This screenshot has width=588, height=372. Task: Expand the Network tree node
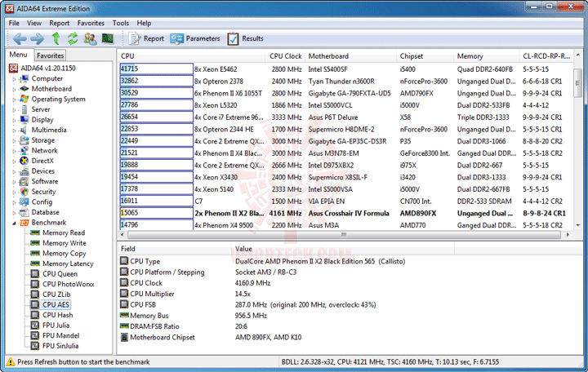(14, 151)
